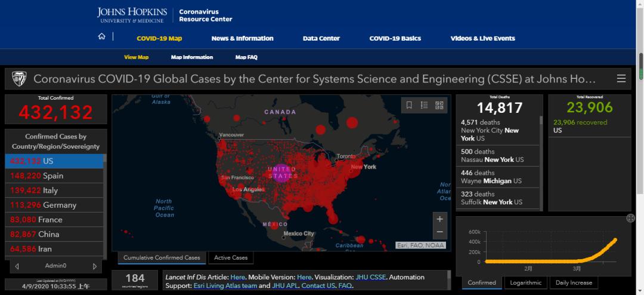Switch to Active Cases tab

coord(231,257)
